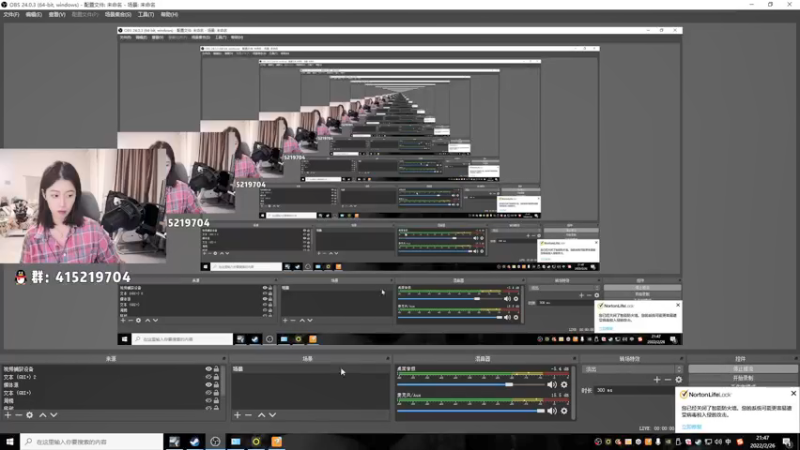Move selected scene down

click(x=272, y=415)
